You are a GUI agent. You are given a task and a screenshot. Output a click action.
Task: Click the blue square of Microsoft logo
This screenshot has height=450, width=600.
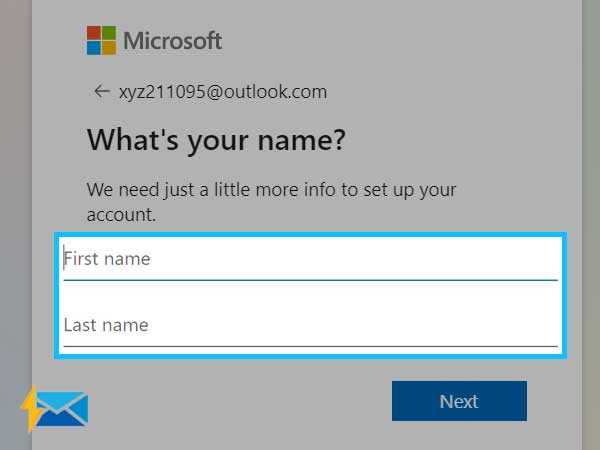point(94,48)
